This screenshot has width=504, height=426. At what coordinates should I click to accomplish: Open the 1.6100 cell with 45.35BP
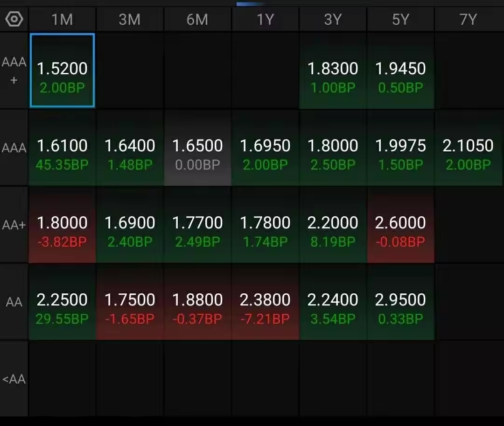coord(63,148)
